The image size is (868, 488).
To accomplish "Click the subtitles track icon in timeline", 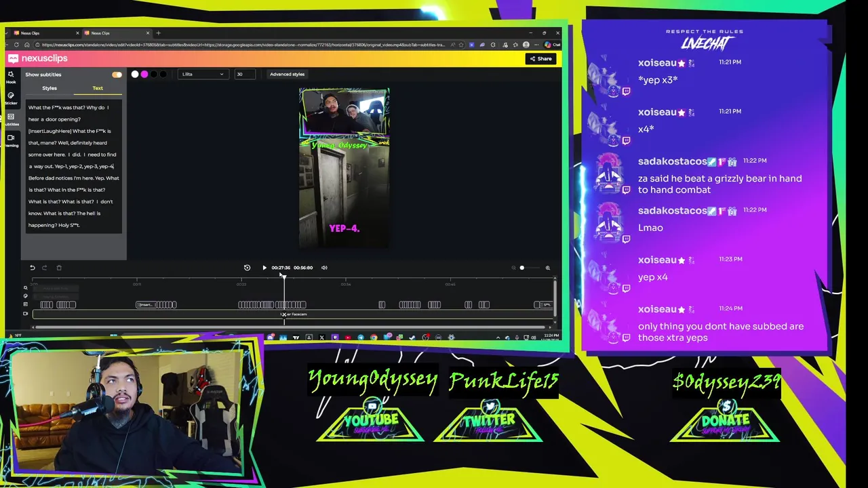I will tap(26, 304).
